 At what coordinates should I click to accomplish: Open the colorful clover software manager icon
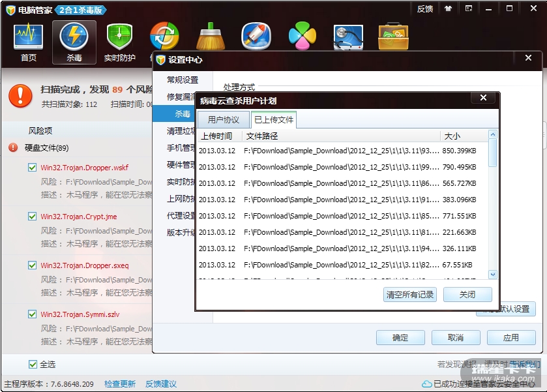[x=303, y=37]
